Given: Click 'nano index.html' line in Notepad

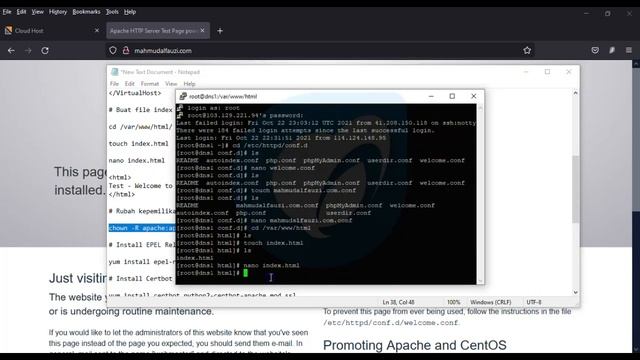Looking at the screenshot, I should coord(137,160).
